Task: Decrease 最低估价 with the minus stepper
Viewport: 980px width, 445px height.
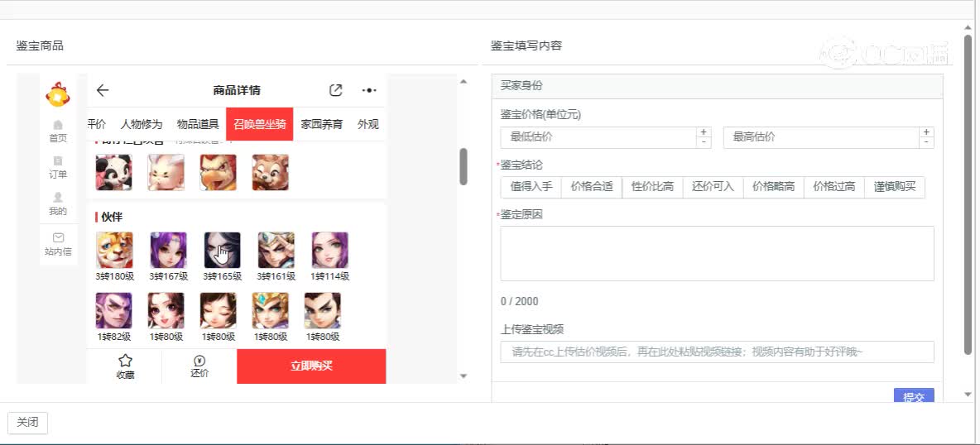Action: pos(704,142)
